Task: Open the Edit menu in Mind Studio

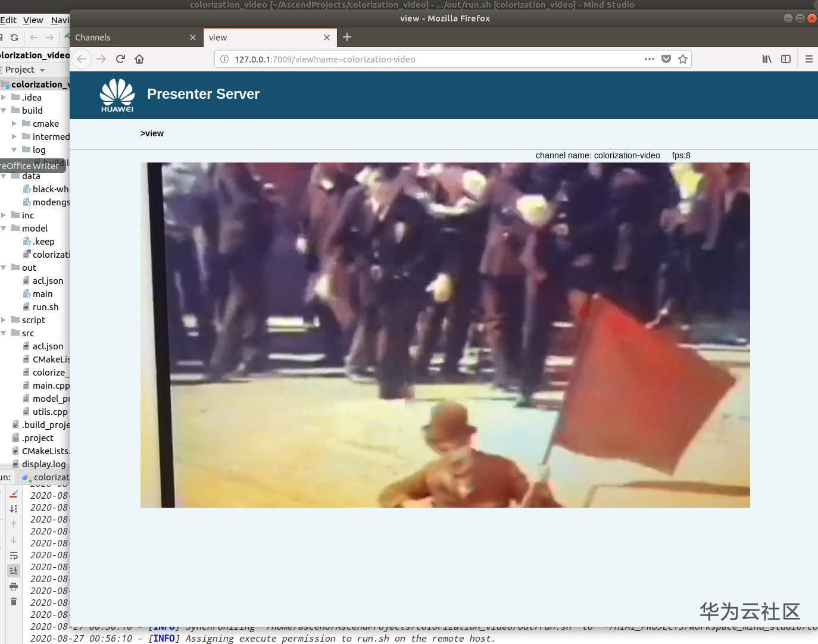Action: [x=8, y=20]
